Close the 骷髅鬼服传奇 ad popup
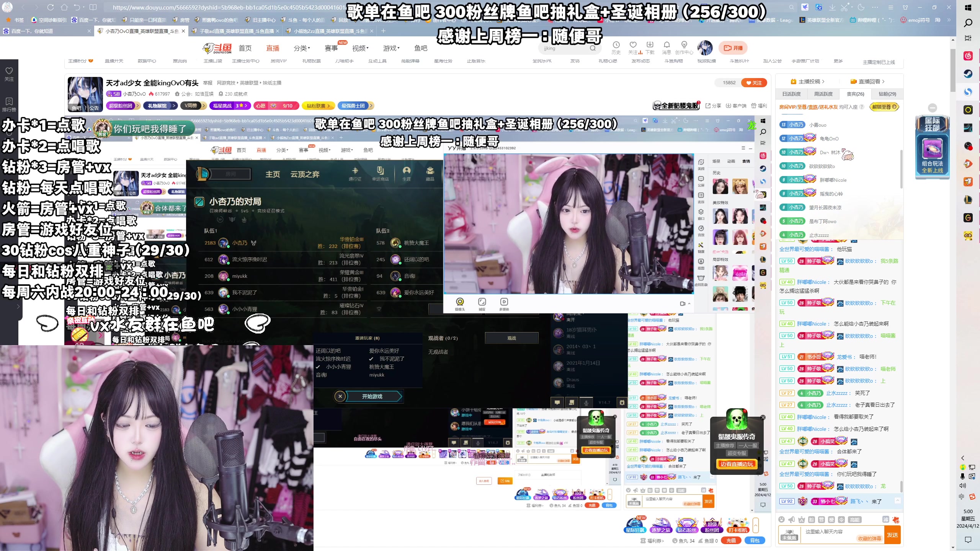Screen dimensions: 980x551 click(x=763, y=417)
